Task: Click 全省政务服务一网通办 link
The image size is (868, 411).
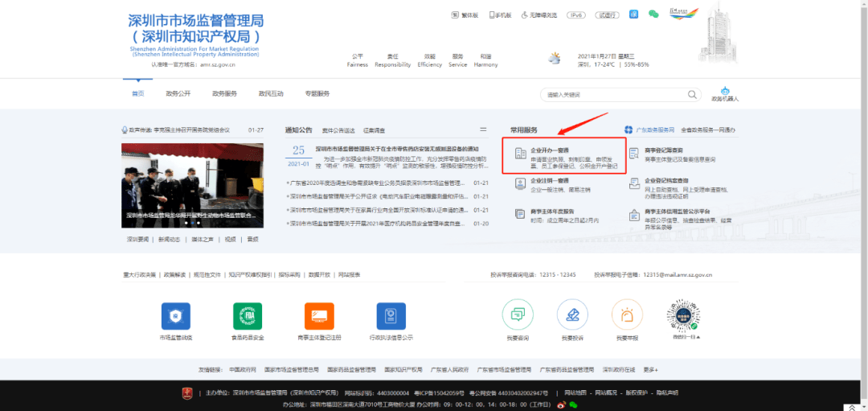Action: (x=709, y=129)
